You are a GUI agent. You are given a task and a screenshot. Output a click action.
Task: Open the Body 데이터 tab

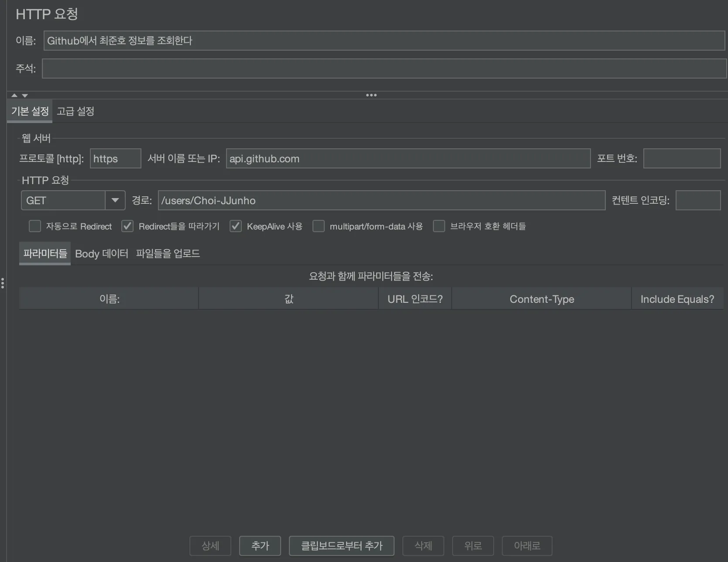(x=102, y=254)
